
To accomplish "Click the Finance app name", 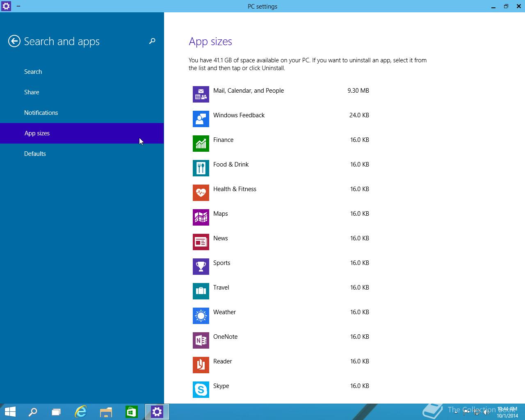I will 223,140.
